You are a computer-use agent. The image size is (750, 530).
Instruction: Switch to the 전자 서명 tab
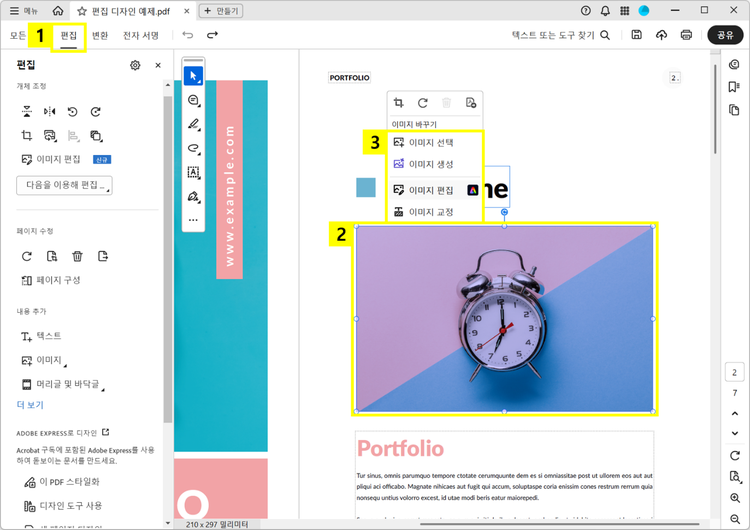[141, 35]
